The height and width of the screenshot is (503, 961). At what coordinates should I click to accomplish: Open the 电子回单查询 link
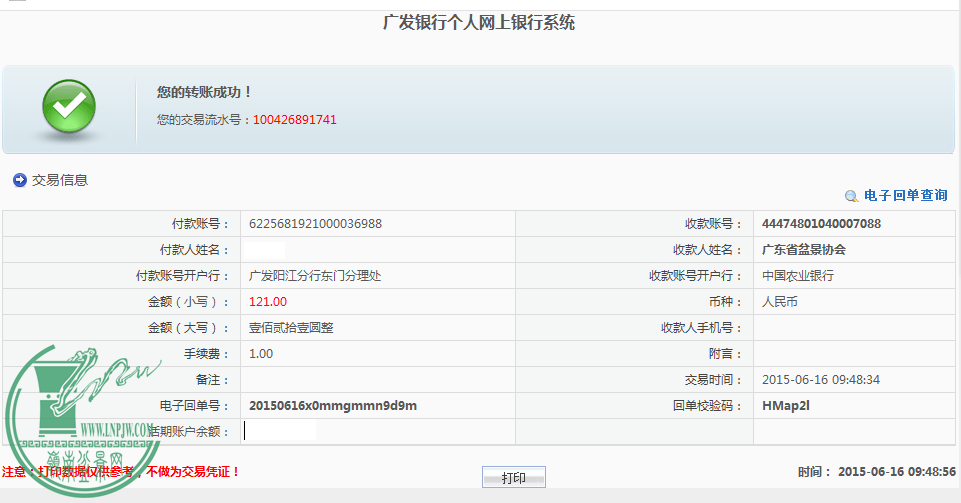click(x=905, y=196)
